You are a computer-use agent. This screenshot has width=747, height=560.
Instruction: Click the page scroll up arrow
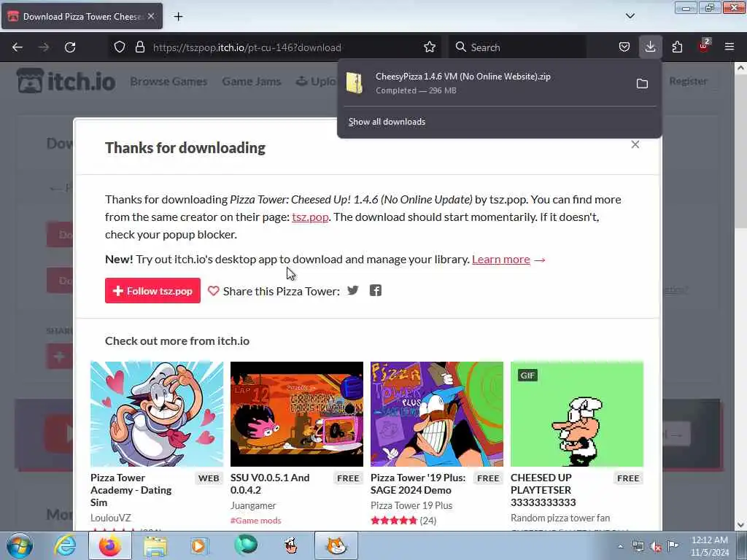click(x=741, y=68)
